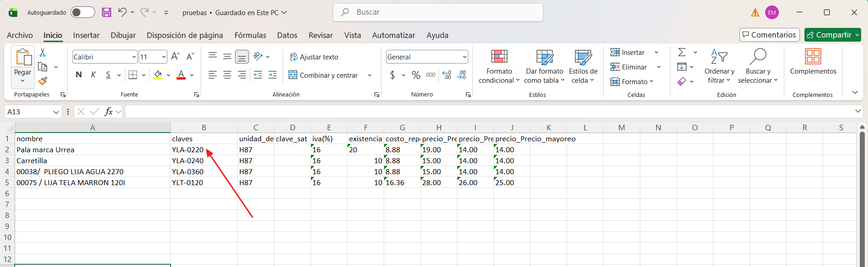Apply cell borders button
The image size is (868, 267).
coord(133,75)
